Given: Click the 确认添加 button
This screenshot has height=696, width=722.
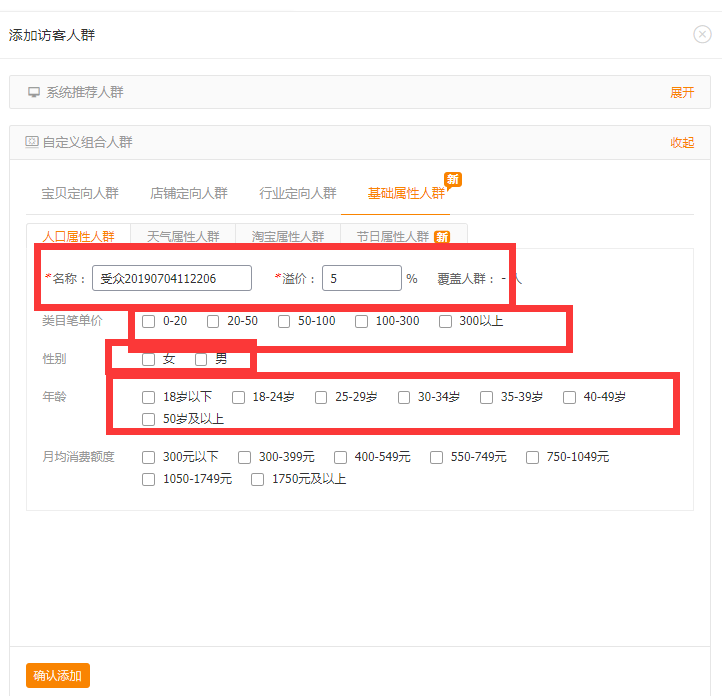Looking at the screenshot, I should (x=58, y=676).
